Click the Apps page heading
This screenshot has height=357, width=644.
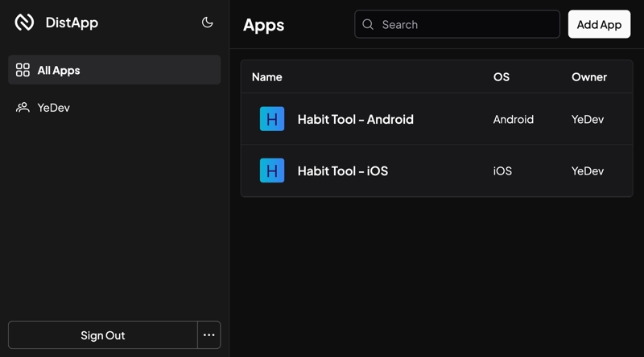(x=264, y=26)
